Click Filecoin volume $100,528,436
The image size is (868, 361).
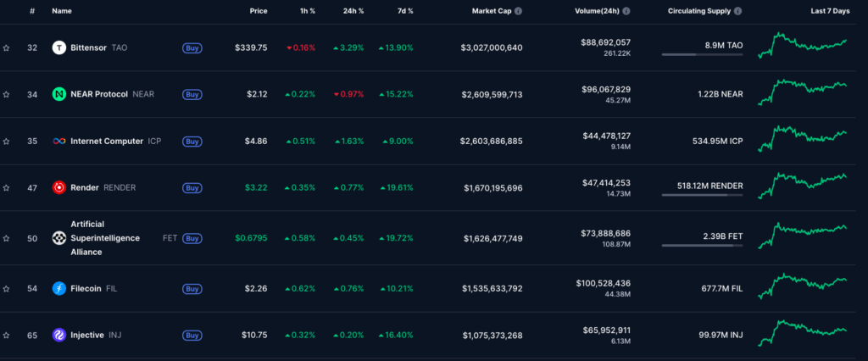pyautogui.click(x=604, y=284)
